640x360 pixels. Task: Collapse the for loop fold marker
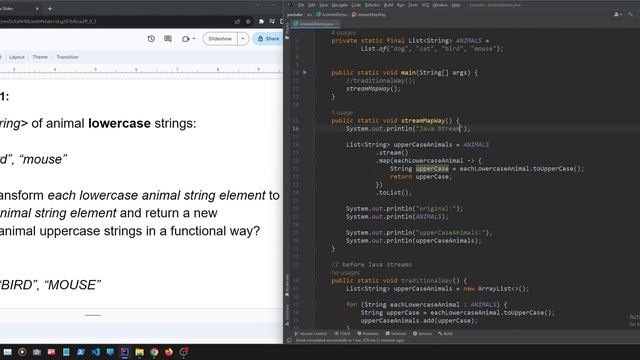click(x=315, y=305)
